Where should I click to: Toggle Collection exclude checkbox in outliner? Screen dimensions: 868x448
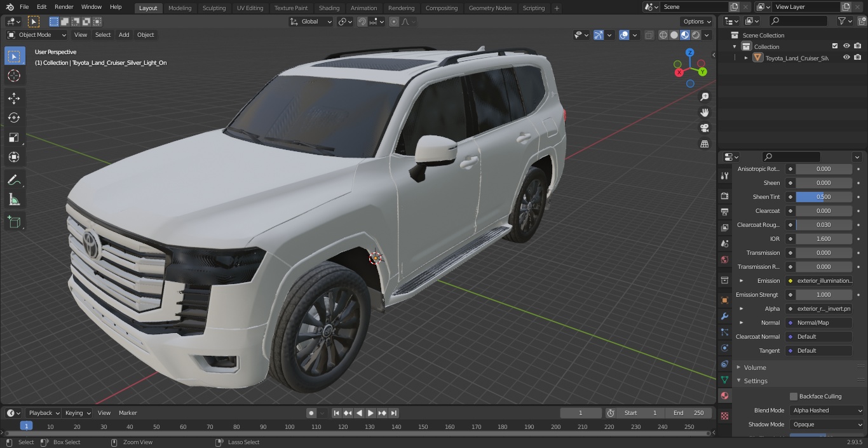[835, 46]
